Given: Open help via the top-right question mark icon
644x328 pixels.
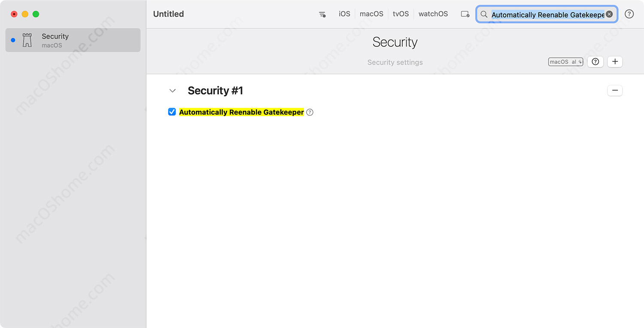Looking at the screenshot, I should 629,14.
